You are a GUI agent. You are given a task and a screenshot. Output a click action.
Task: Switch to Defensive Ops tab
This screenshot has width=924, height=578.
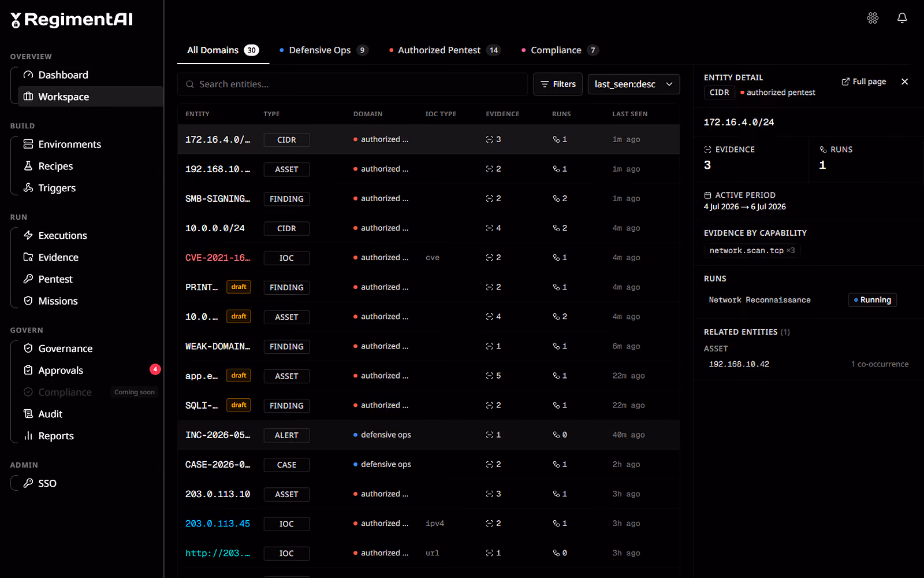(323, 50)
